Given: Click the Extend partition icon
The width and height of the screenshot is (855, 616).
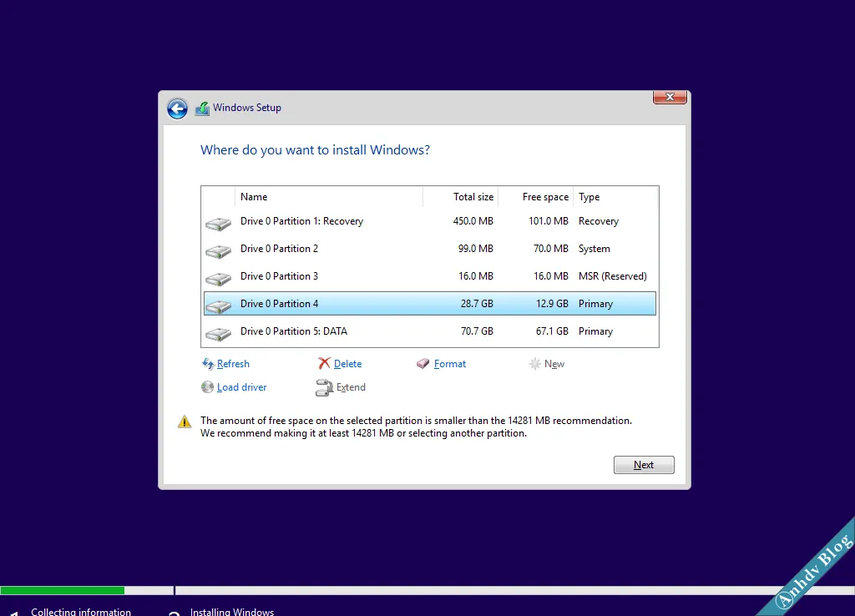Looking at the screenshot, I should pyautogui.click(x=325, y=387).
